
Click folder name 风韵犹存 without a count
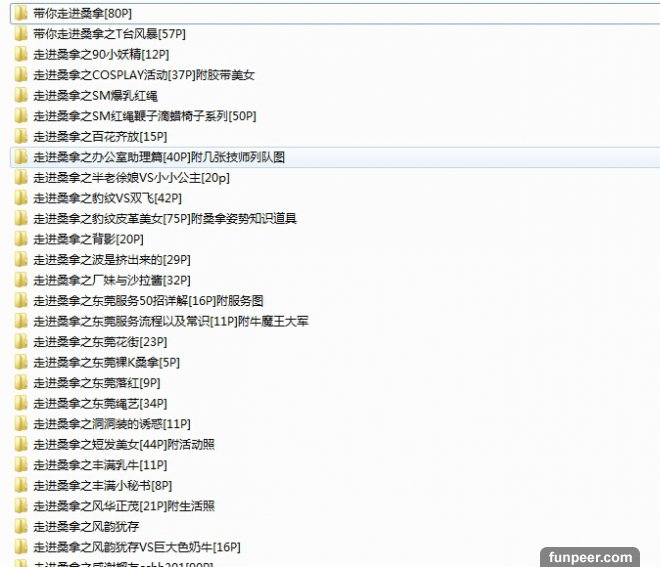(86, 526)
